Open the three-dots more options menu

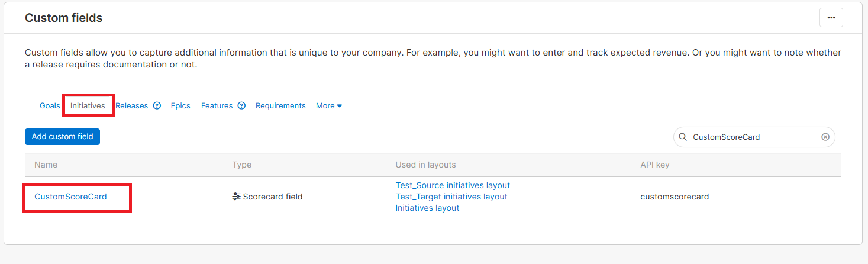tap(831, 18)
